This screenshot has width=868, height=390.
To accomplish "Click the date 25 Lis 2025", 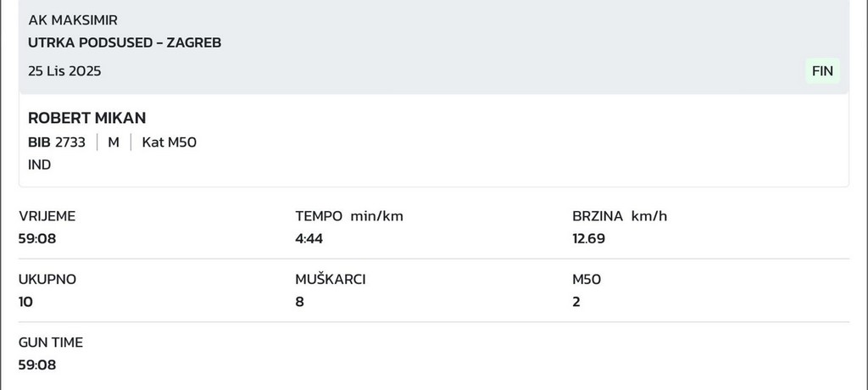I will (x=64, y=71).
